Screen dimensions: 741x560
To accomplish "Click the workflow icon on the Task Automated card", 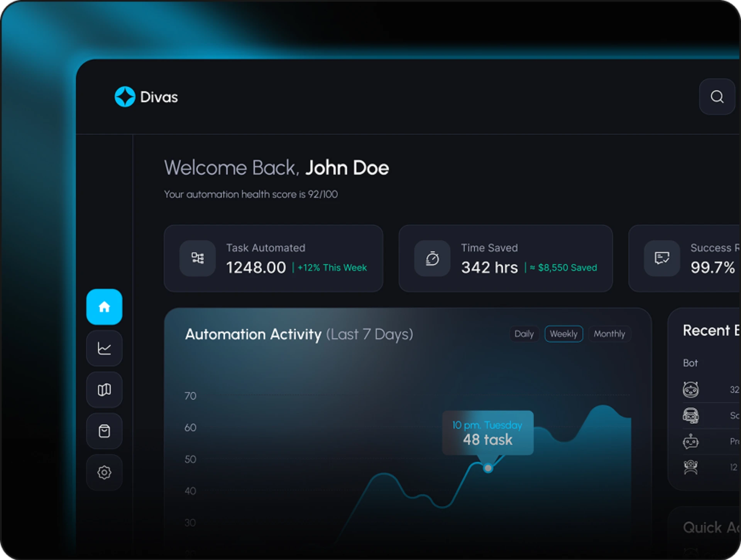I will click(198, 259).
